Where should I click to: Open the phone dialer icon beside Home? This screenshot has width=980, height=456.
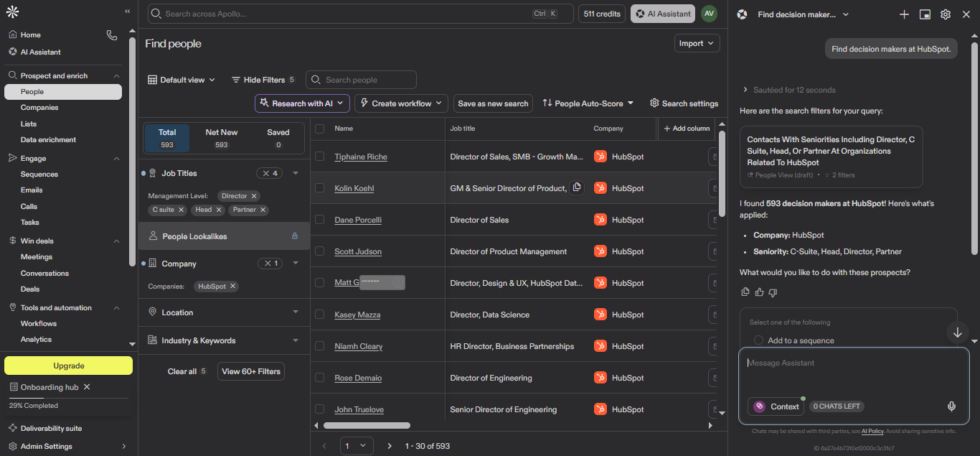click(111, 34)
